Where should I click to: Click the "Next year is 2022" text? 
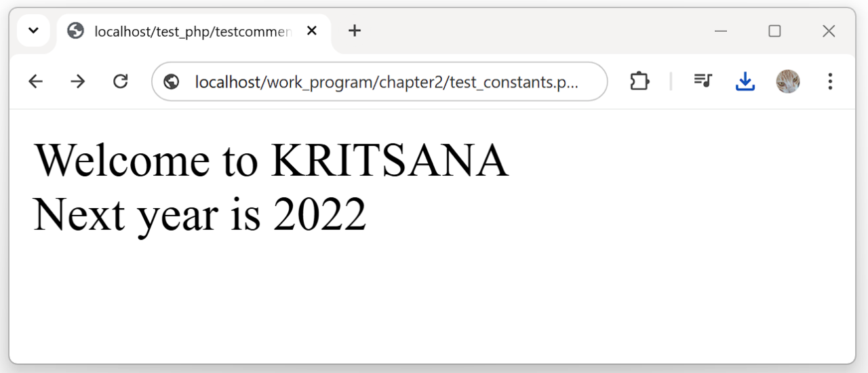click(200, 214)
